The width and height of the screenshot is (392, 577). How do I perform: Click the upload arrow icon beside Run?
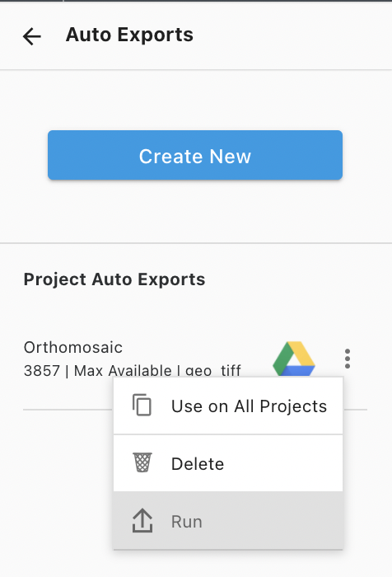coord(142,521)
